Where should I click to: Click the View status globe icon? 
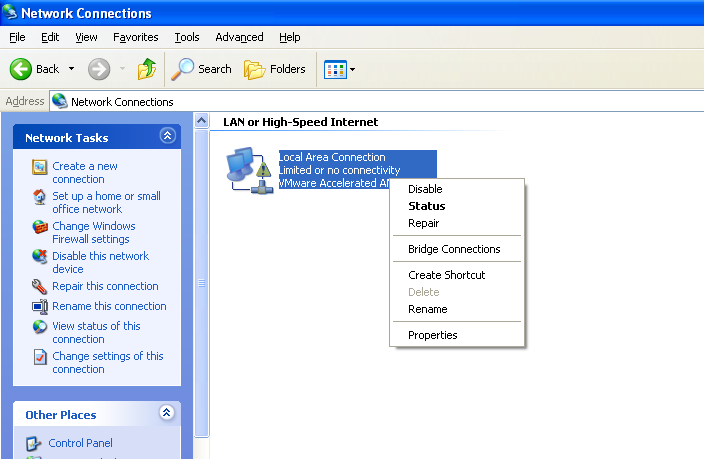pyautogui.click(x=40, y=327)
